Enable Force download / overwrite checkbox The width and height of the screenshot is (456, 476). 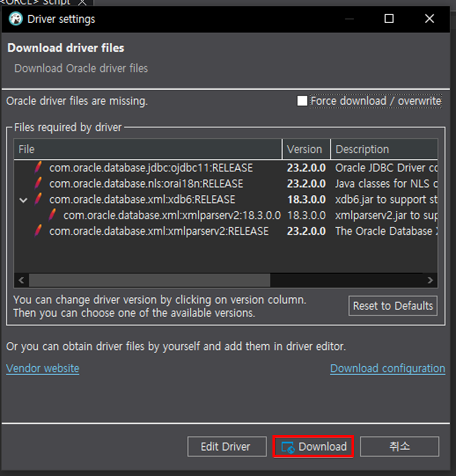[x=302, y=101]
